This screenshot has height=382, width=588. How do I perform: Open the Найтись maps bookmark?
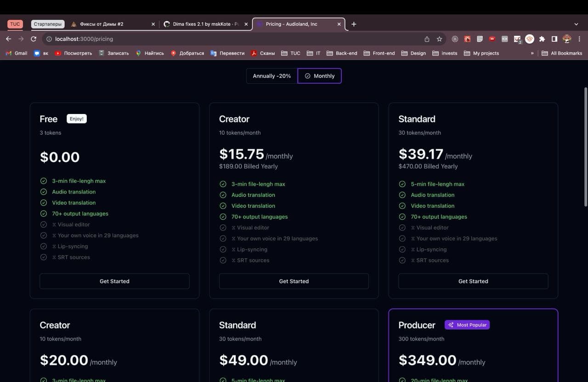click(150, 53)
